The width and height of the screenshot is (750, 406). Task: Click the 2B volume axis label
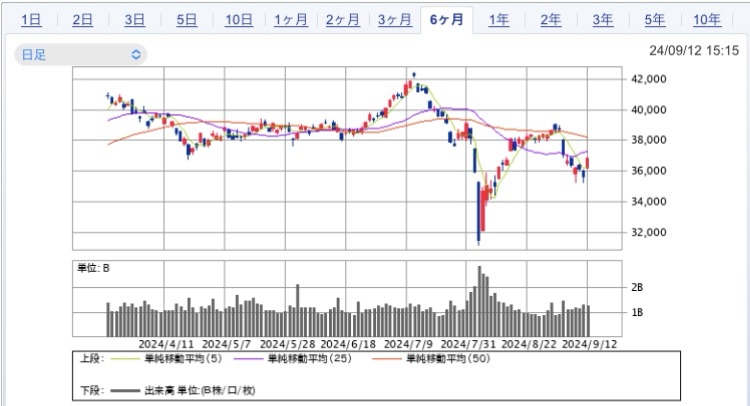click(x=637, y=287)
